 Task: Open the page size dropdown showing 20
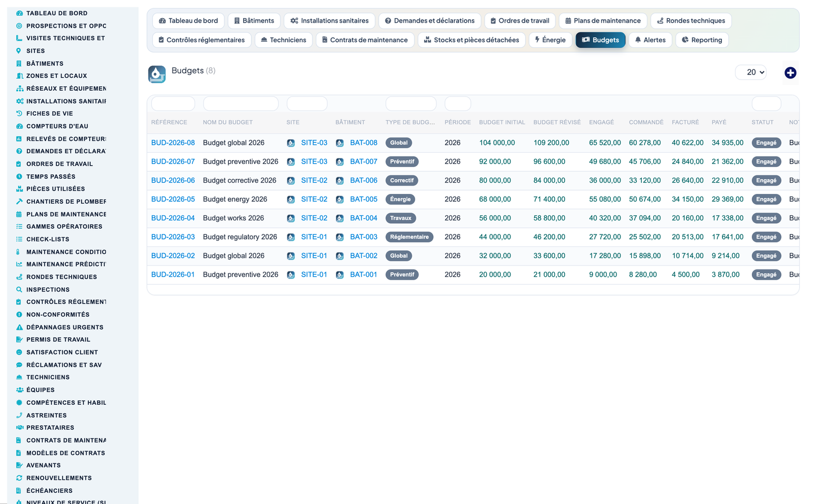point(751,72)
